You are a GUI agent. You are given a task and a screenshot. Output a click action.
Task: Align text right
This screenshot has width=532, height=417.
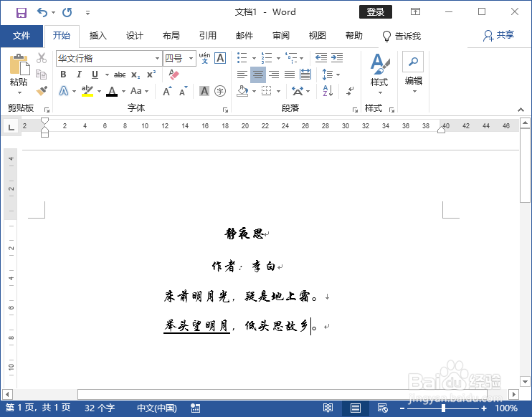(x=274, y=75)
